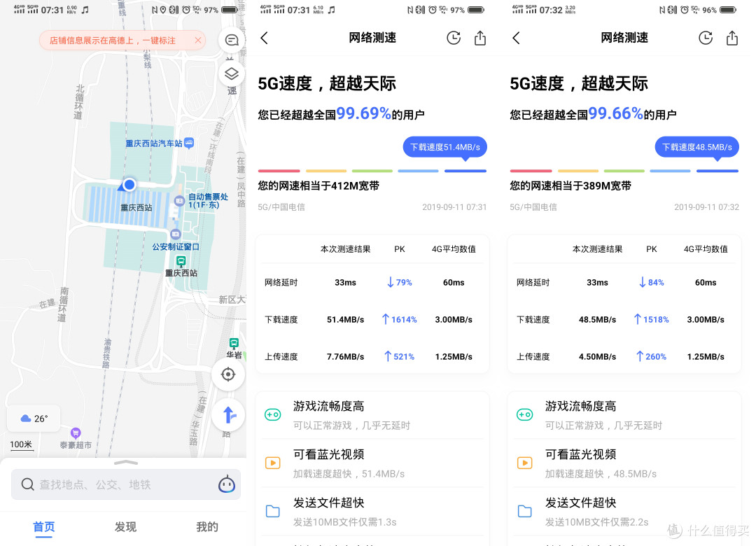Tap the blue route navigation arrow button
The width and height of the screenshot is (756, 546).
[x=229, y=415]
